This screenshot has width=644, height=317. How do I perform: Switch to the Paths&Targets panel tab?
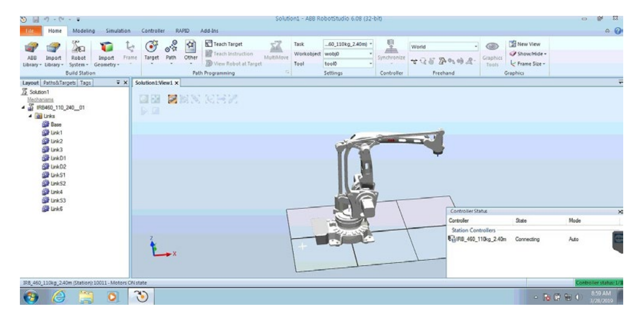pyautogui.click(x=59, y=83)
